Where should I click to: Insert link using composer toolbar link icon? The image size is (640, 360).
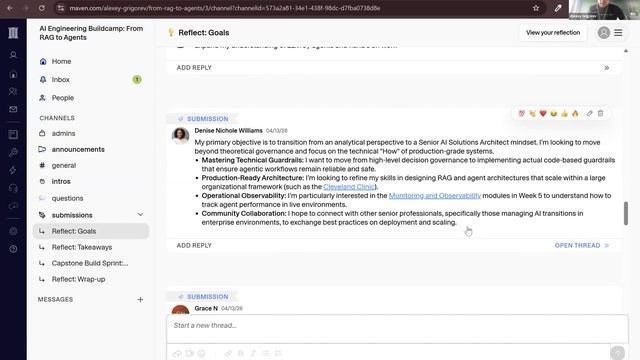pyautogui.click(x=228, y=353)
